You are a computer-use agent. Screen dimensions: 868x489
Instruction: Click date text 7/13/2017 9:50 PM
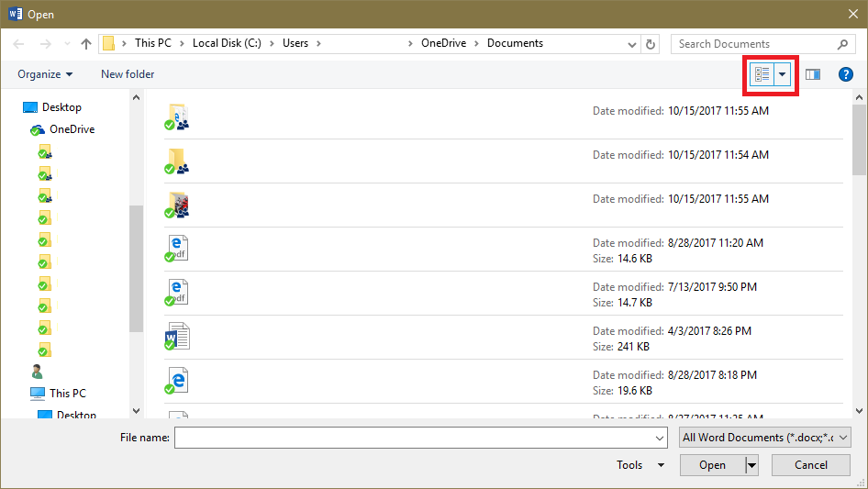712,287
